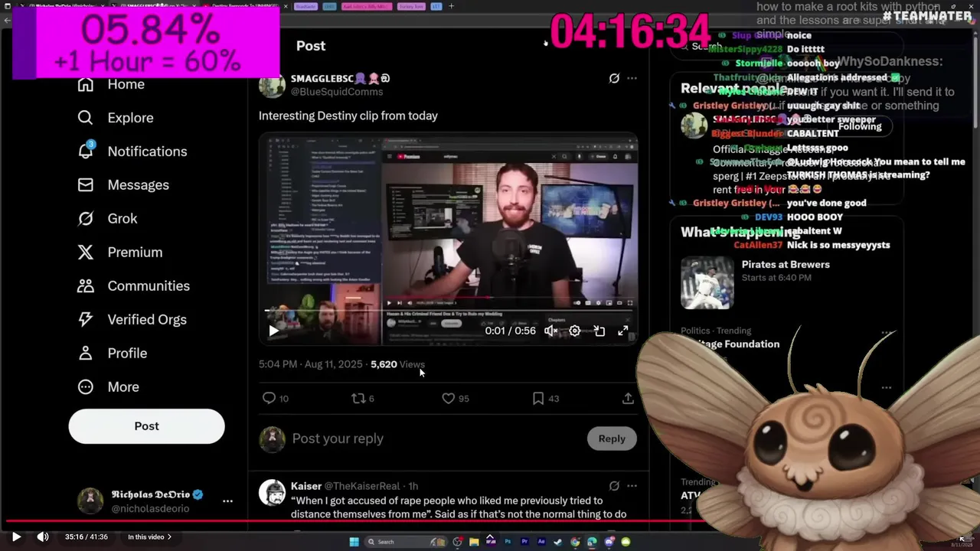Open Photoshop from the taskbar
The width and height of the screenshot is (980, 551).
(508, 542)
